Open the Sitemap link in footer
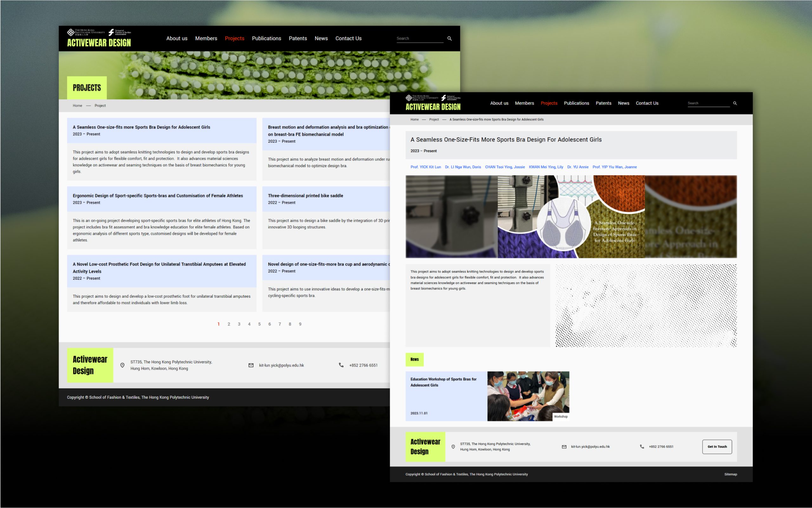 point(730,474)
